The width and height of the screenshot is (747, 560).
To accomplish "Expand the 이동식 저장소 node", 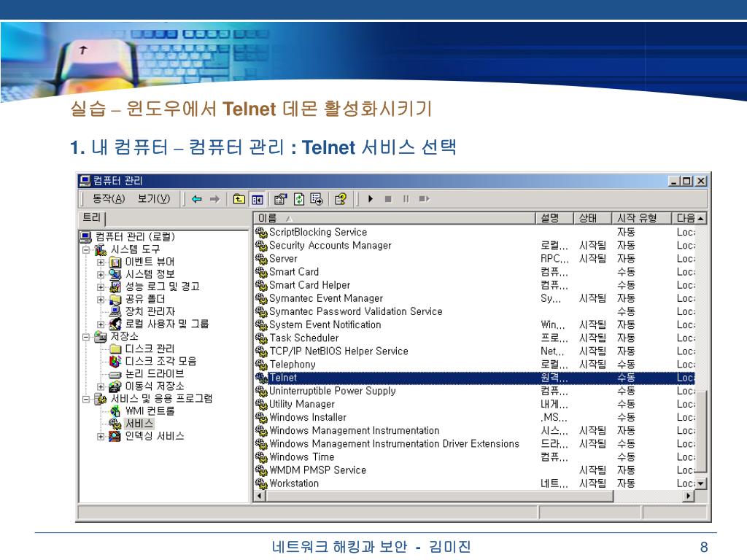I will (x=101, y=386).
